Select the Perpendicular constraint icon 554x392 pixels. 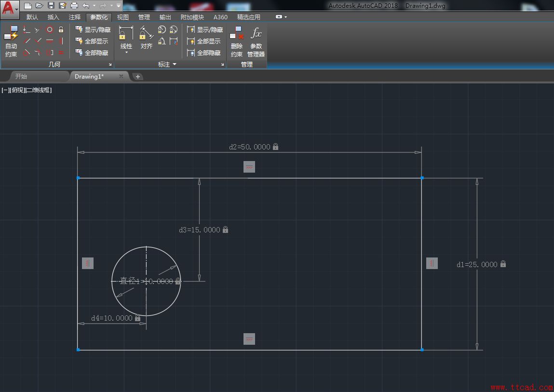(x=38, y=41)
